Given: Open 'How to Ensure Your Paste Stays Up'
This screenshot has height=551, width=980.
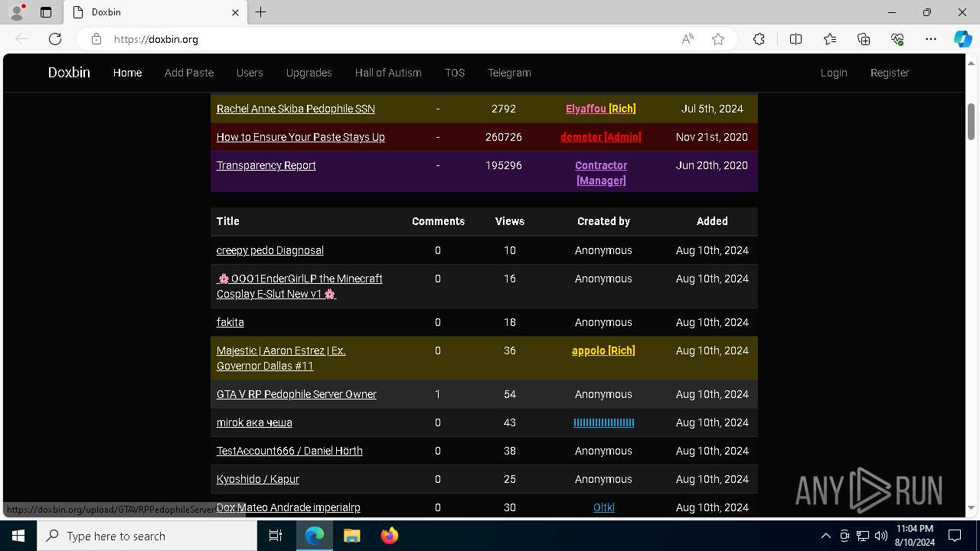Looking at the screenshot, I should coord(301,137).
